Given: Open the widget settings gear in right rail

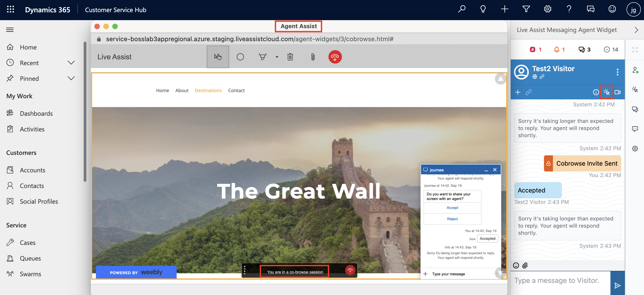Looking at the screenshot, I should (x=635, y=149).
